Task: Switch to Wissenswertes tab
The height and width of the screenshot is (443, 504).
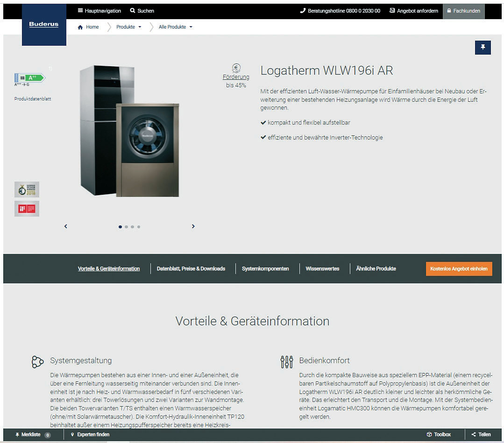Action: click(322, 268)
